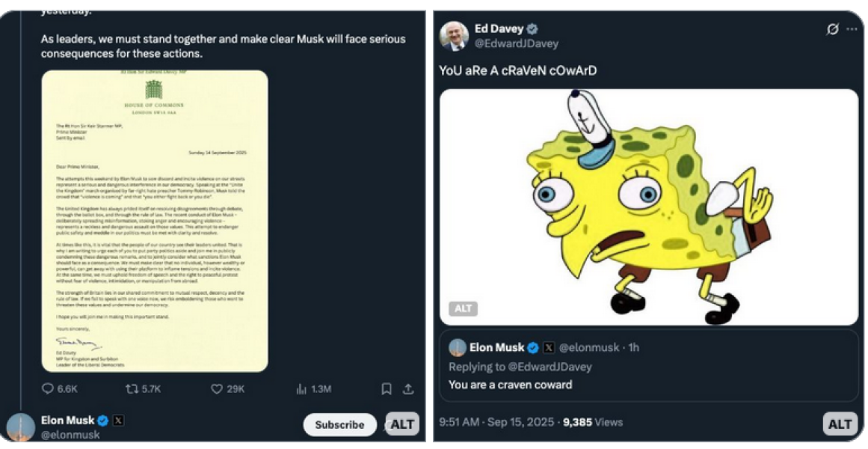Viewport: 868px width, 449px height.
Task: Click Ed Davey's verified badge
Action: 532,29
